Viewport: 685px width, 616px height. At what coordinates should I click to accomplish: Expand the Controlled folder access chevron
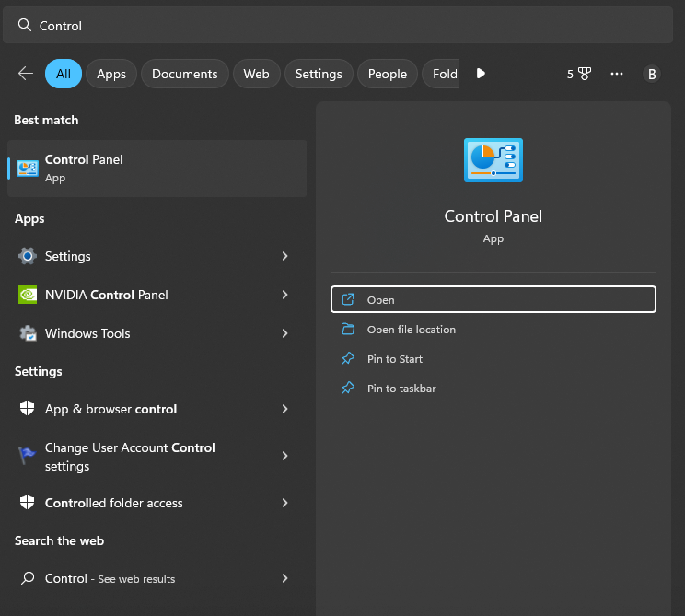pos(284,503)
